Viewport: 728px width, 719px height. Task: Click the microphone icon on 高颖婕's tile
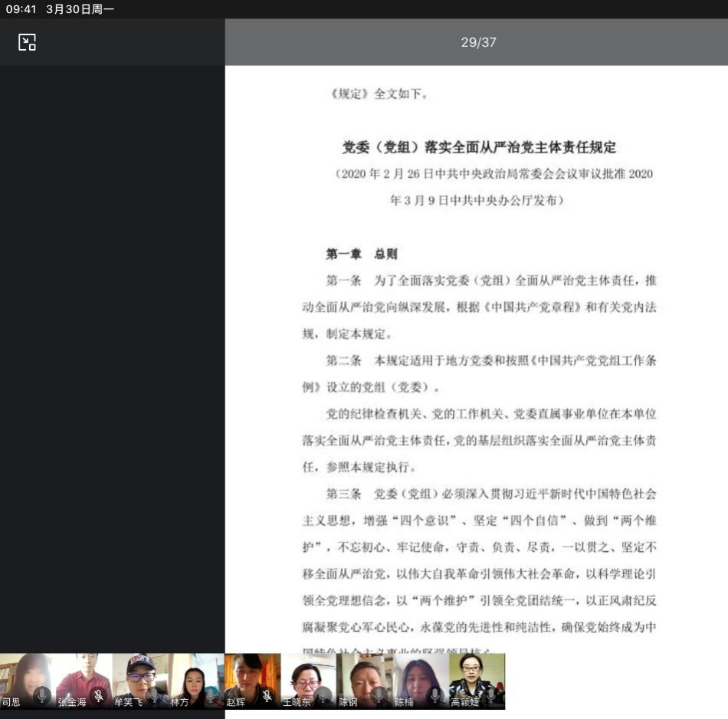[x=491, y=695]
